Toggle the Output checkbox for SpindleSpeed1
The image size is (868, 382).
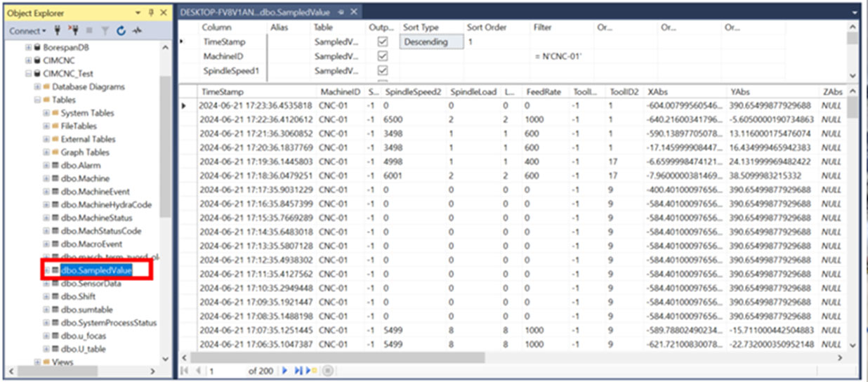click(x=383, y=71)
